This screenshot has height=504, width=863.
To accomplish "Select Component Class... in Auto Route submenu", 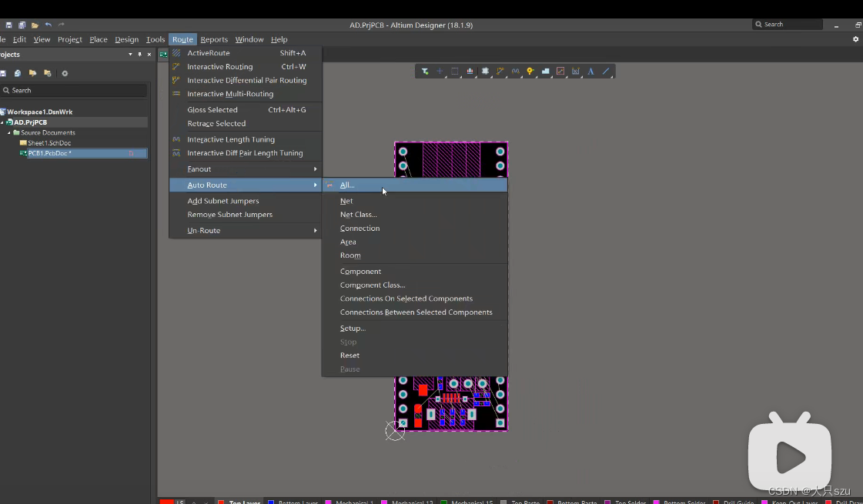I will 414,285.
